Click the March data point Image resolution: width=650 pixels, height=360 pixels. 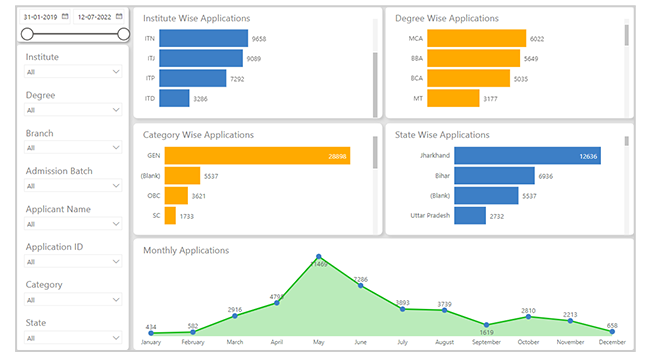tap(235, 316)
